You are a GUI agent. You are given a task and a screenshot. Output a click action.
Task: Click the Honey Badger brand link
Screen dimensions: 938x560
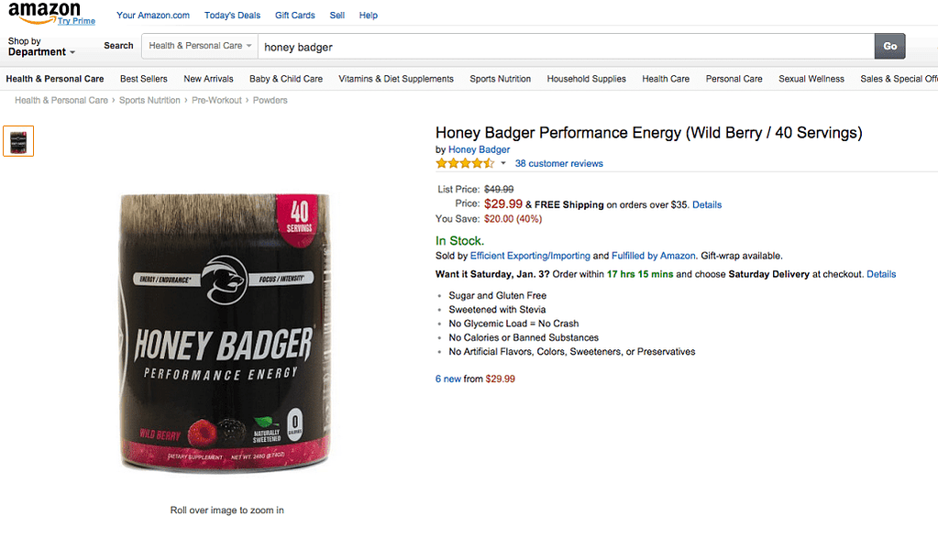(480, 149)
